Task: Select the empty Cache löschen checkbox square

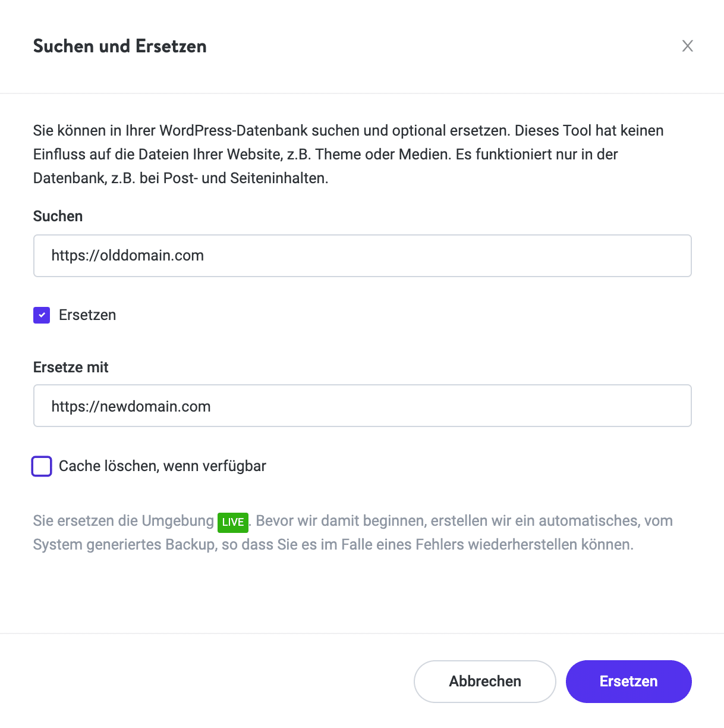Action: click(41, 466)
